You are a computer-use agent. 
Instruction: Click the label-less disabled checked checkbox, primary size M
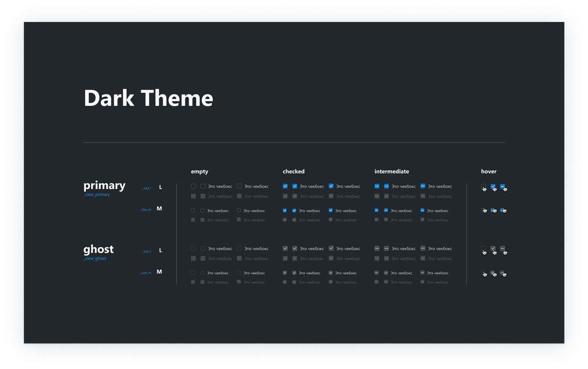point(285,220)
